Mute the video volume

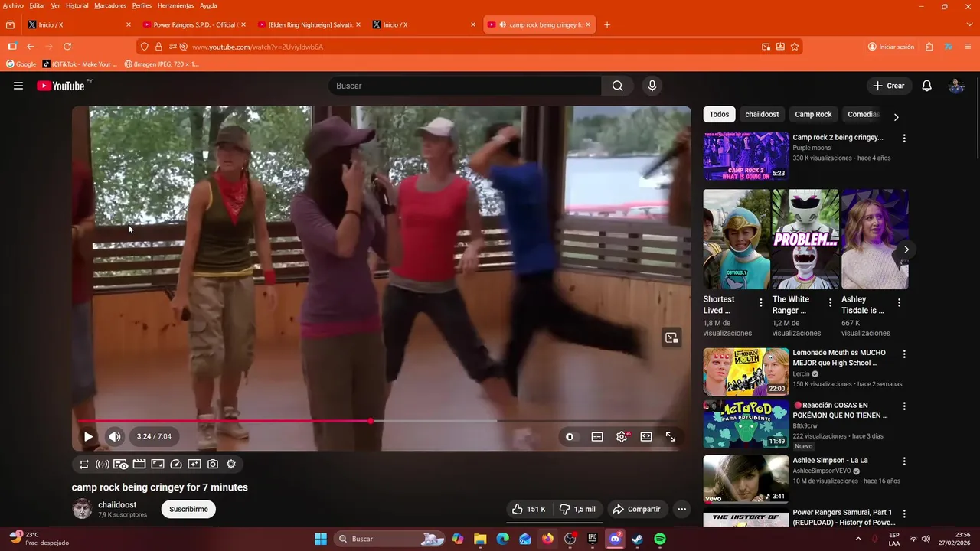coord(115,436)
